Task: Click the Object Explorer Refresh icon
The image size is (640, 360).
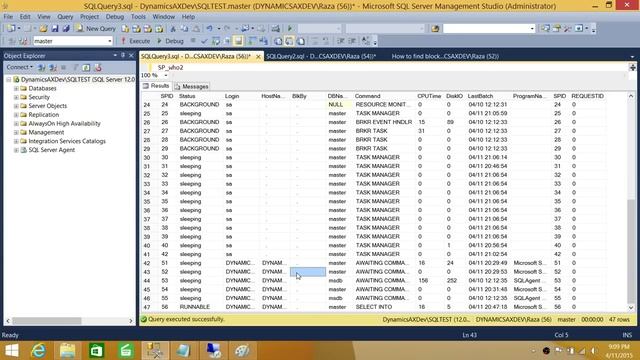Action: click(86, 67)
